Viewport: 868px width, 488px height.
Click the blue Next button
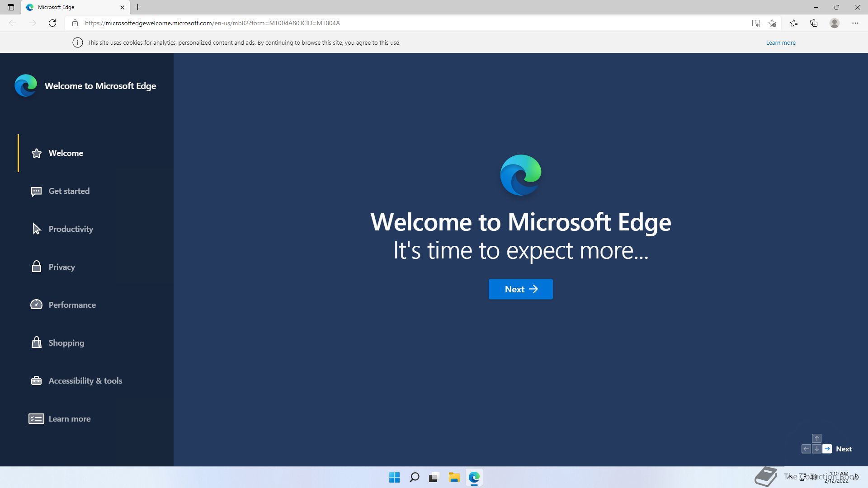click(521, 289)
